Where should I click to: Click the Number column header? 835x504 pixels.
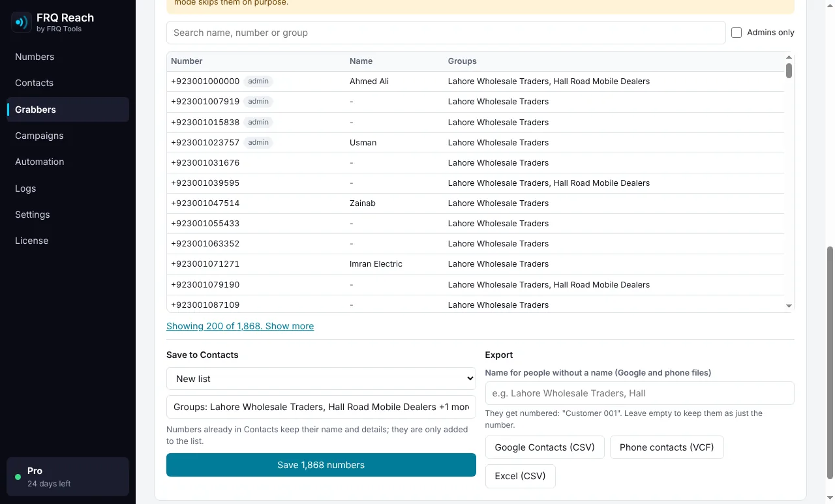(x=187, y=61)
